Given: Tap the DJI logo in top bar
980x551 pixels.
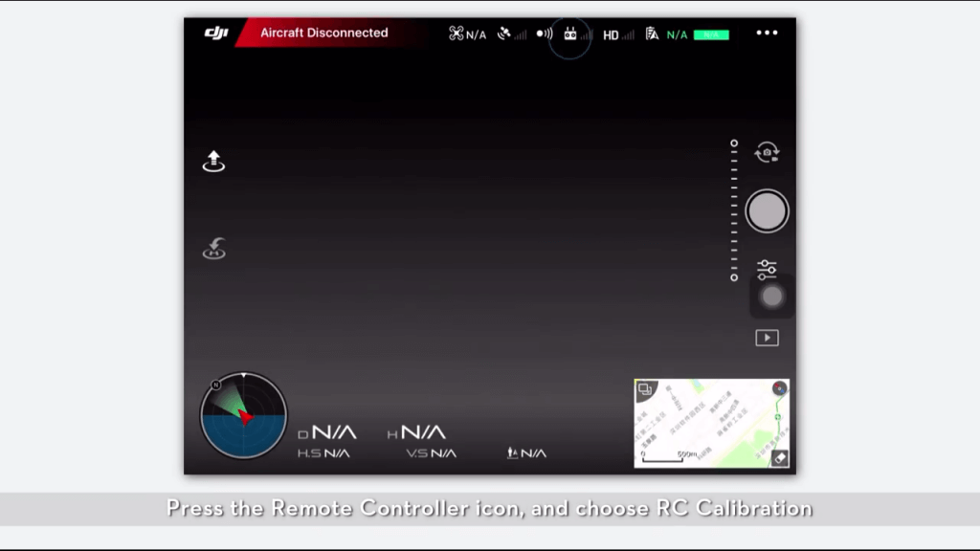Looking at the screenshot, I should tap(216, 33).
